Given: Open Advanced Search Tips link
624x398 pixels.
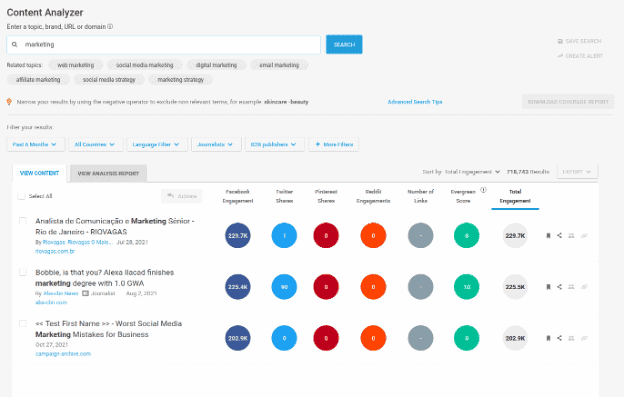Looking at the screenshot, I should pyautogui.click(x=415, y=102).
